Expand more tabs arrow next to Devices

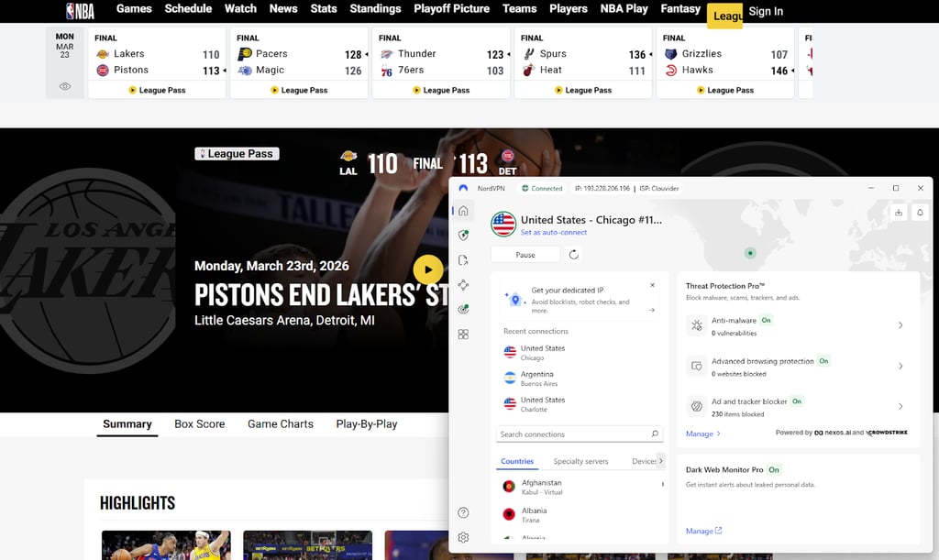pos(660,461)
